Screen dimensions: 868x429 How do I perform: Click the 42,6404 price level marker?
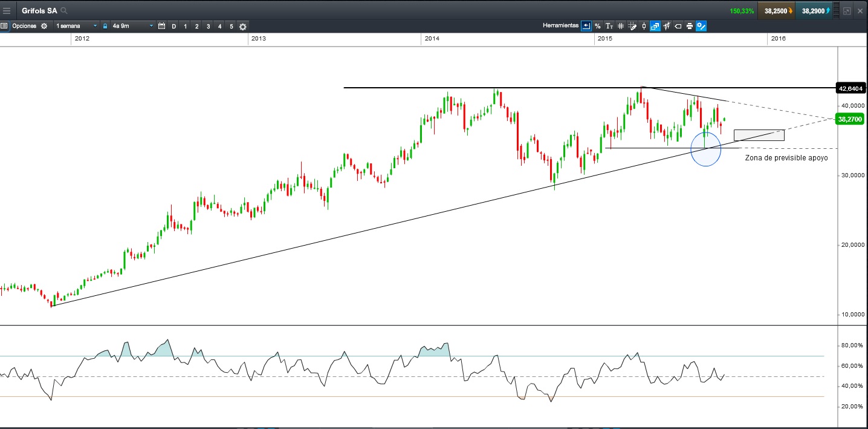851,88
